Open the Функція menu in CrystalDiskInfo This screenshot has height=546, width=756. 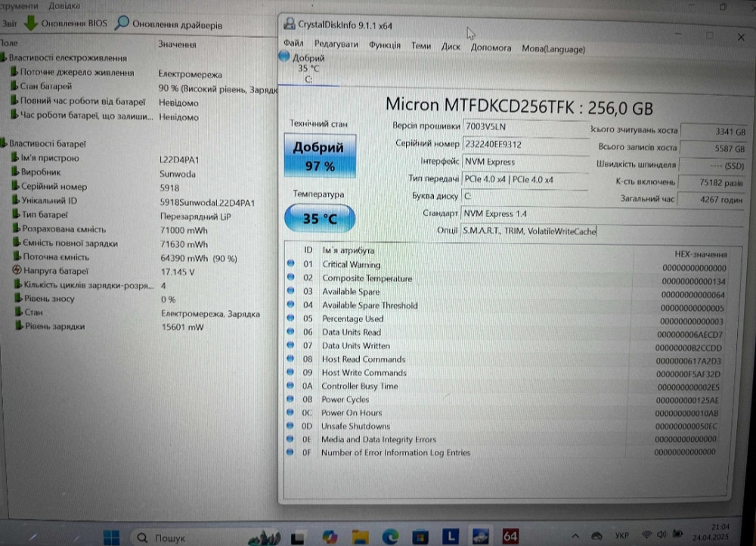click(x=386, y=45)
